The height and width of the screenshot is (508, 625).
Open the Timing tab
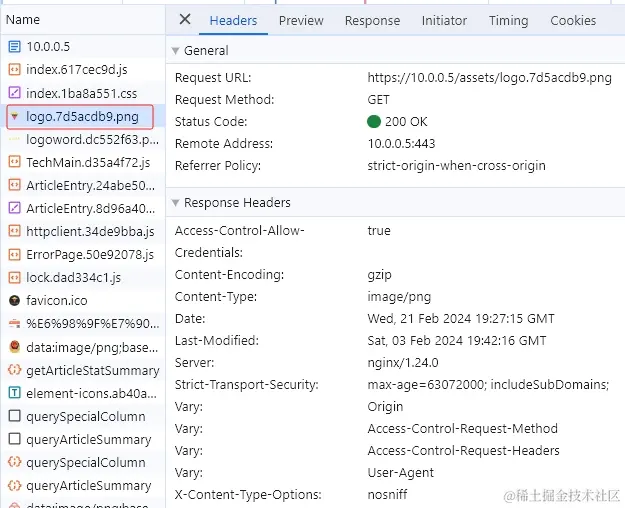508,20
